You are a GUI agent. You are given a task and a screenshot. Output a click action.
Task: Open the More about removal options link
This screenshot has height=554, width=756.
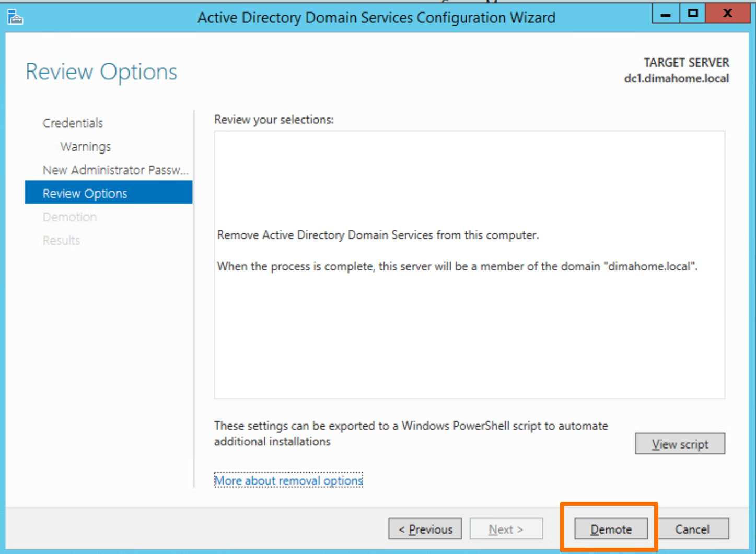pos(288,480)
